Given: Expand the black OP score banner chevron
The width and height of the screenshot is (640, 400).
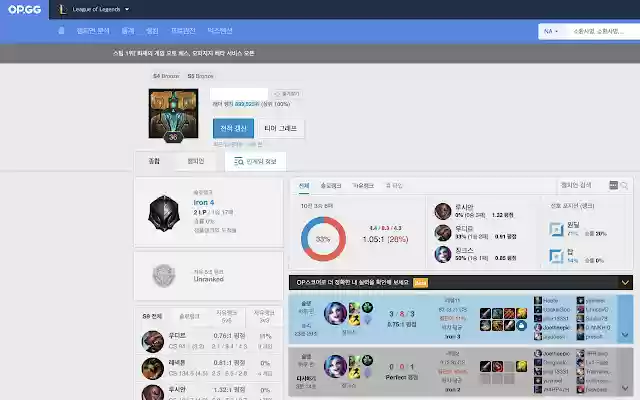Looking at the screenshot, I should coord(625,282).
